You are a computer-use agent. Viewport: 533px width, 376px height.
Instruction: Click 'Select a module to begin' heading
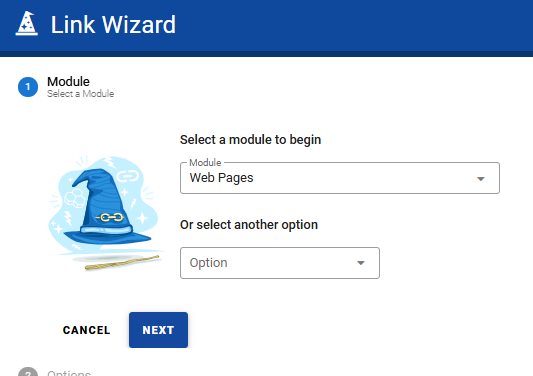(251, 140)
